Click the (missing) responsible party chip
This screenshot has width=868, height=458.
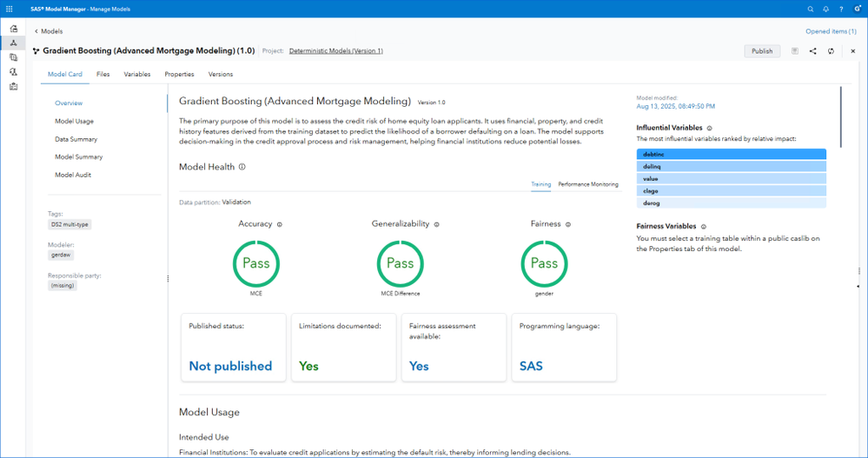pyautogui.click(x=63, y=286)
